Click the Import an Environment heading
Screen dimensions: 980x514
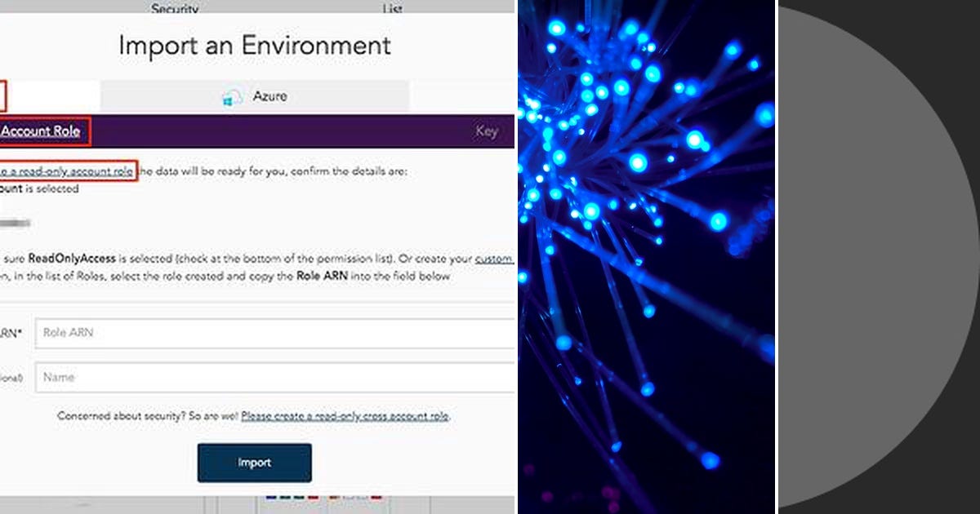click(x=255, y=46)
